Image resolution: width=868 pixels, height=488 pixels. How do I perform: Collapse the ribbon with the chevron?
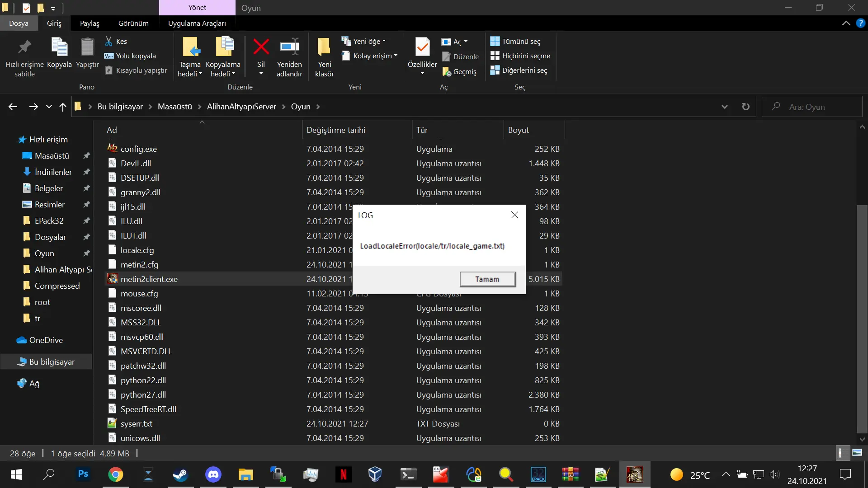click(x=846, y=23)
